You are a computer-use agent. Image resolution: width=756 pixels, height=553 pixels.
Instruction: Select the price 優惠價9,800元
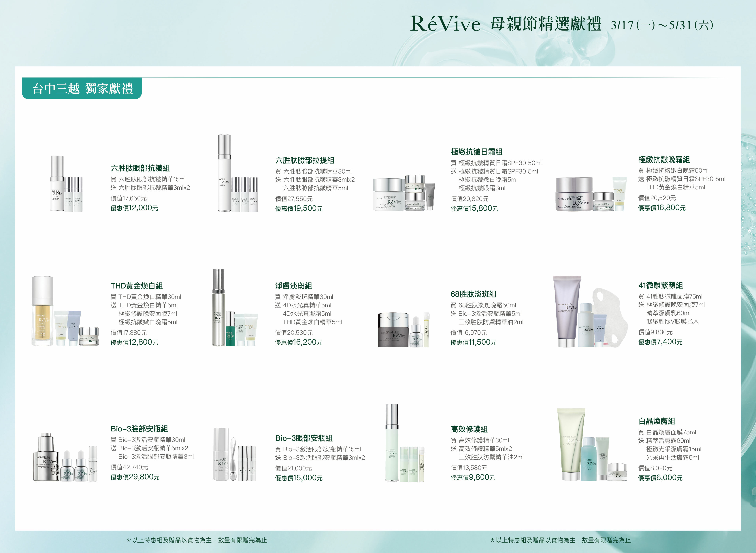[x=473, y=477]
